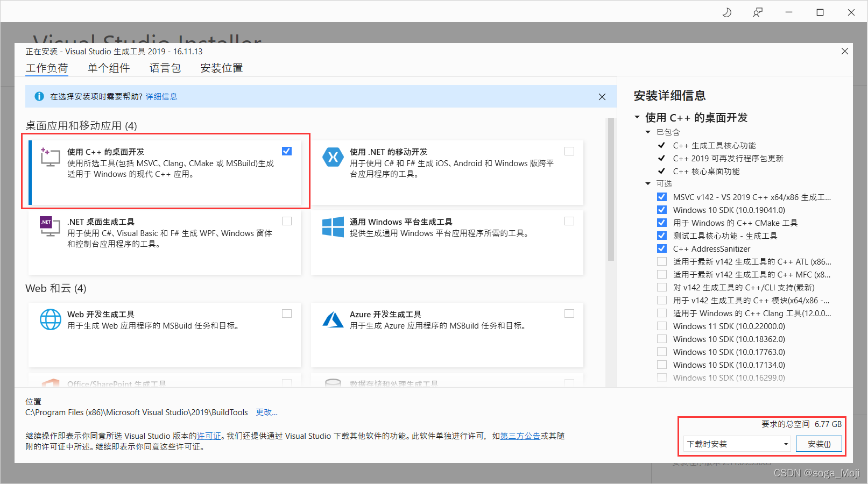Click the Web 和云 (4) section heading

(56, 288)
